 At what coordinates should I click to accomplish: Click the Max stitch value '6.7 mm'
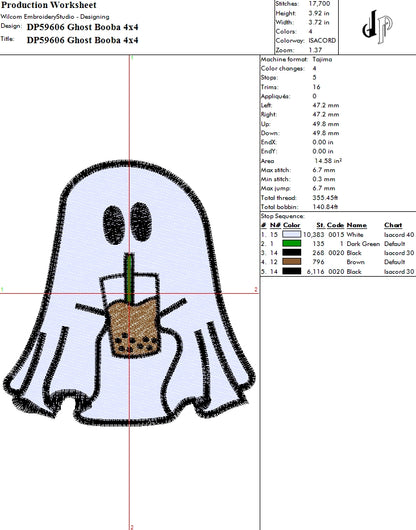[323, 170]
